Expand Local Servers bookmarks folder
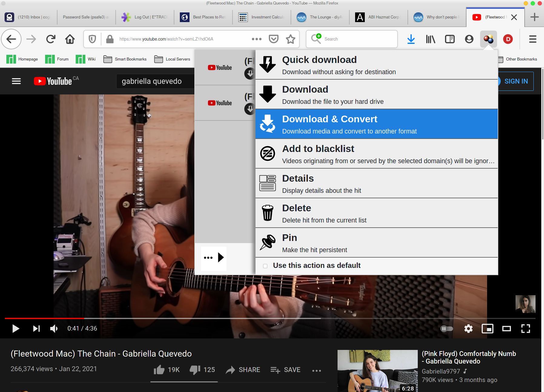Screen dimensions: 544x392 (172, 59)
